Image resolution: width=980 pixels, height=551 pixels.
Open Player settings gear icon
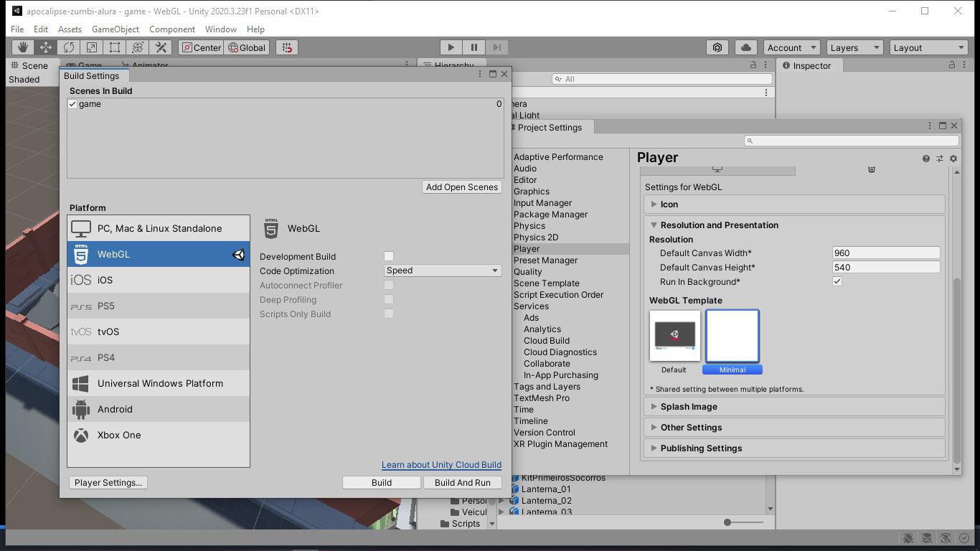[953, 159]
